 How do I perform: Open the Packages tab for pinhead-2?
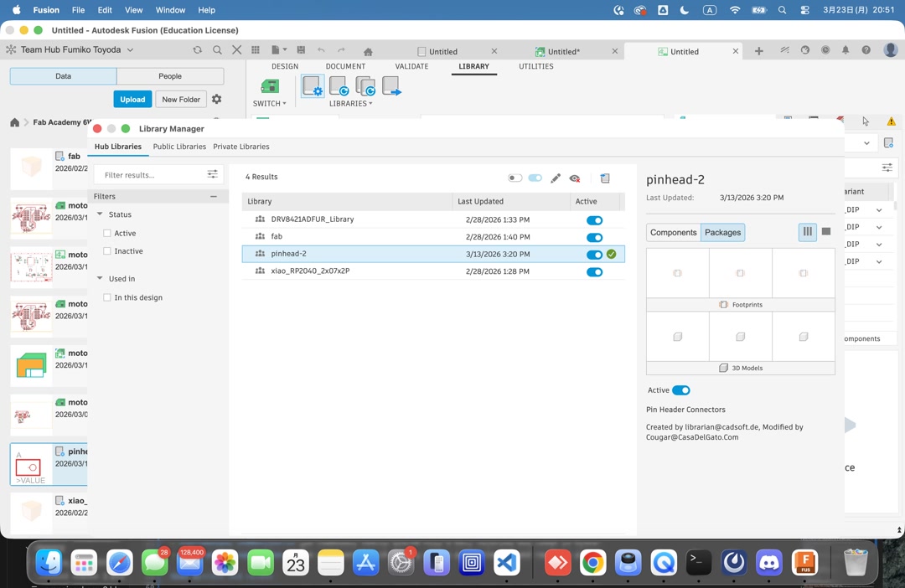pos(722,232)
